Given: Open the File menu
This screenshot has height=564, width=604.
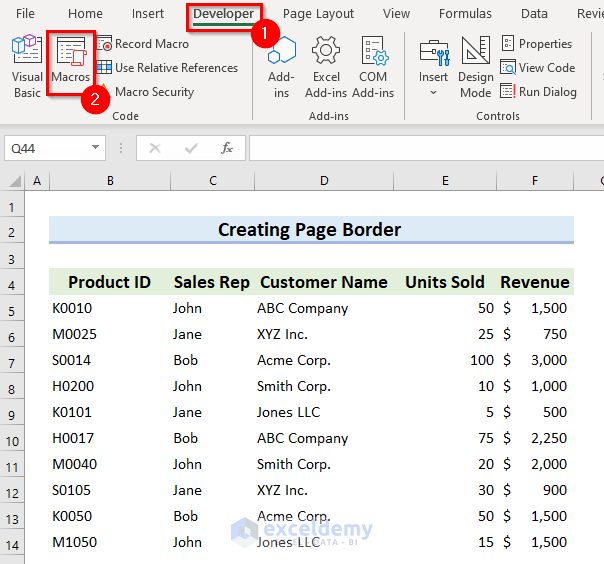Looking at the screenshot, I should (25, 14).
